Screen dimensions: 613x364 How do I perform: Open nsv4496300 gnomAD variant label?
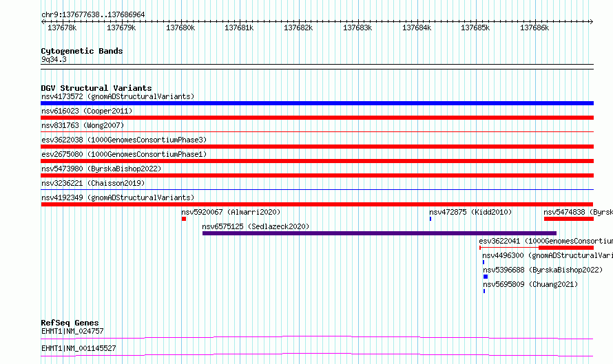pyautogui.click(x=548, y=255)
